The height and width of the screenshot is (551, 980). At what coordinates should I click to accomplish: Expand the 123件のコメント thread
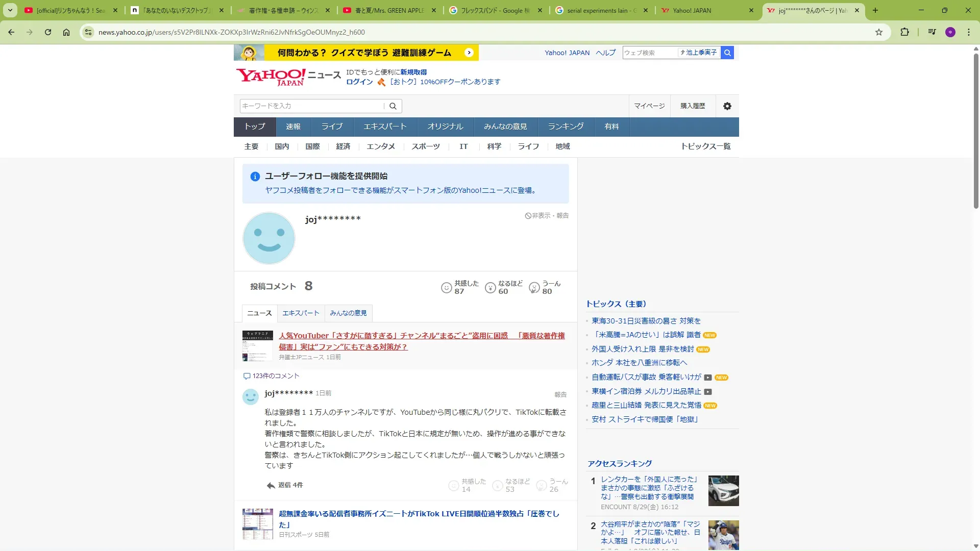(x=272, y=376)
